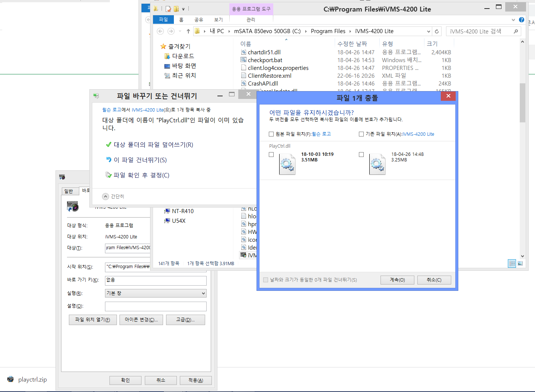Click the 파일 위치 열기 button
This screenshot has height=392, width=535.
pyautogui.click(x=93, y=320)
